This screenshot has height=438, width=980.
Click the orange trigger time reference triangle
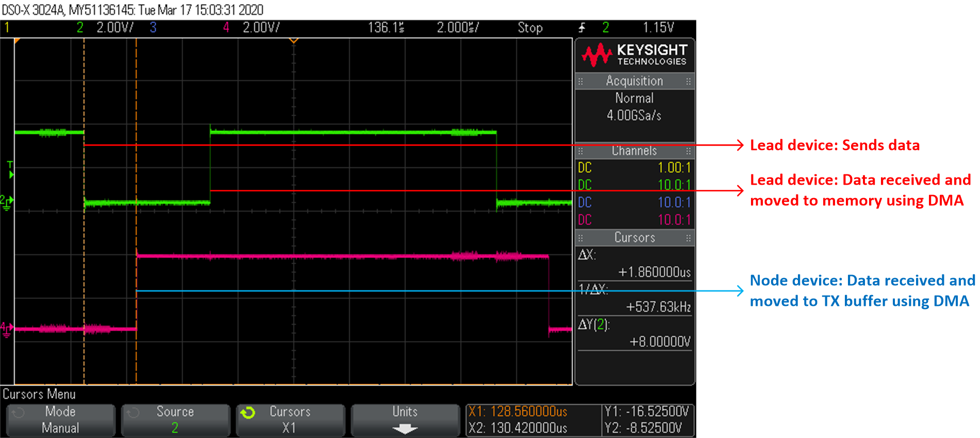(293, 40)
